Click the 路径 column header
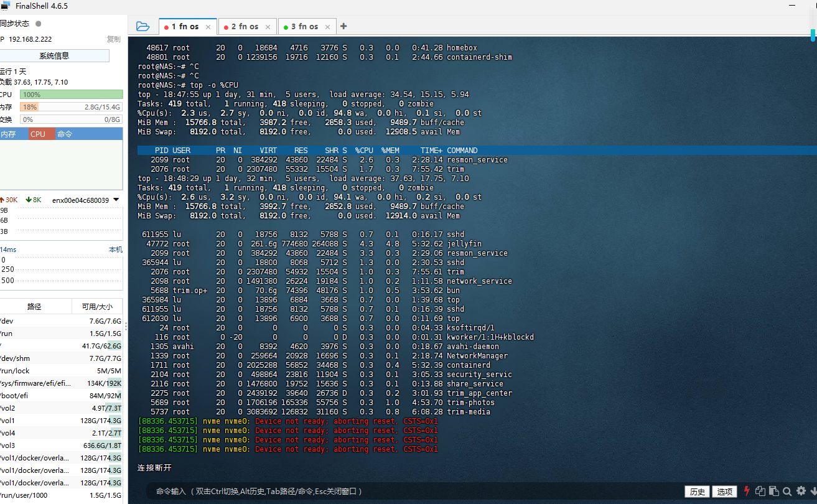This screenshot has width=817, height=504. point(35,307)
